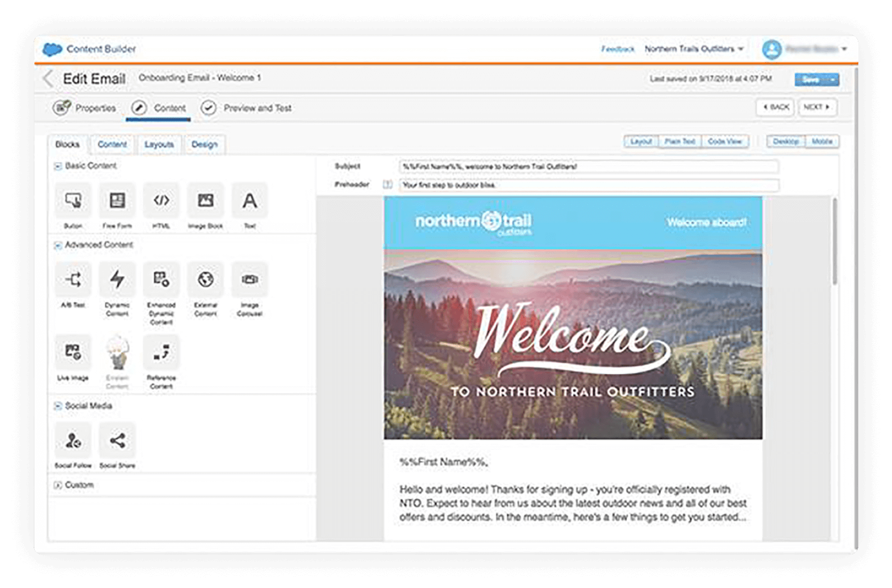Collapse the Advanced Content section
The width and height of the screenshot is (892, 588).
(58, 245)
